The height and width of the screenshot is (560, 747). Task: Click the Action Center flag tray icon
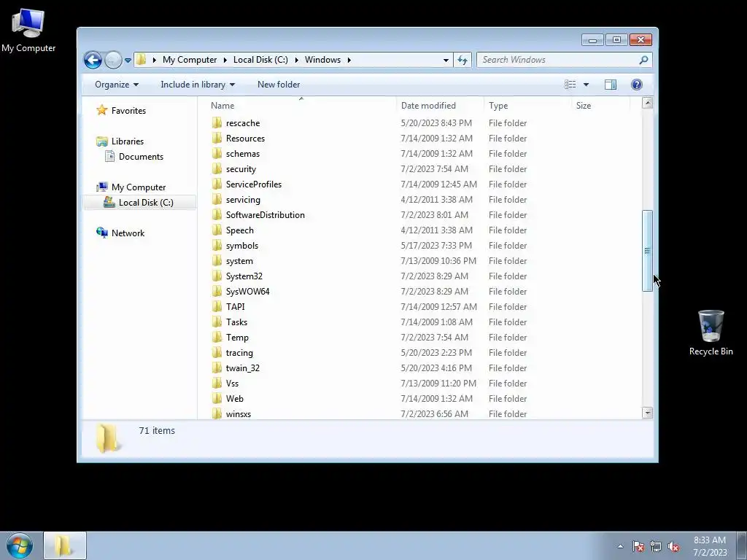click(638, 546)
